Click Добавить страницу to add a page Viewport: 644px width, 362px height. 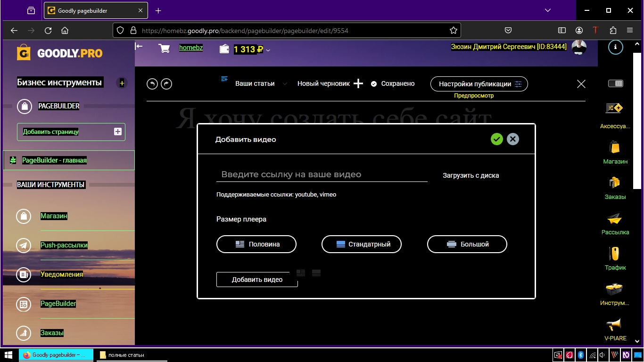[x=71, y=132]
